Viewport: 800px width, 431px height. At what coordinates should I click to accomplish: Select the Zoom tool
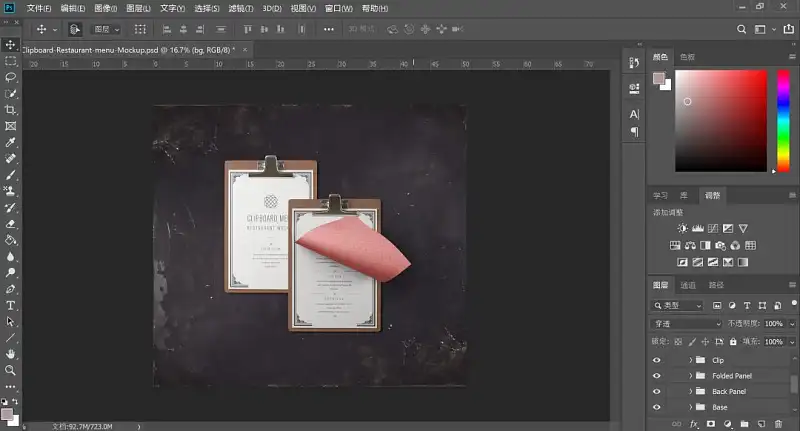10,370
